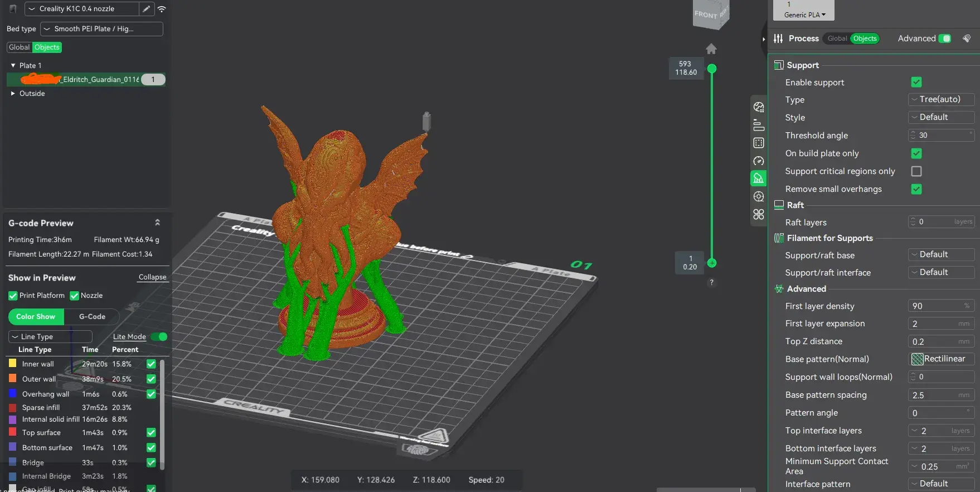The height and width of the screenshot is (492, 980).
Task: Open the support Type dropdown Tree(auto)
Action: point(941,99)
